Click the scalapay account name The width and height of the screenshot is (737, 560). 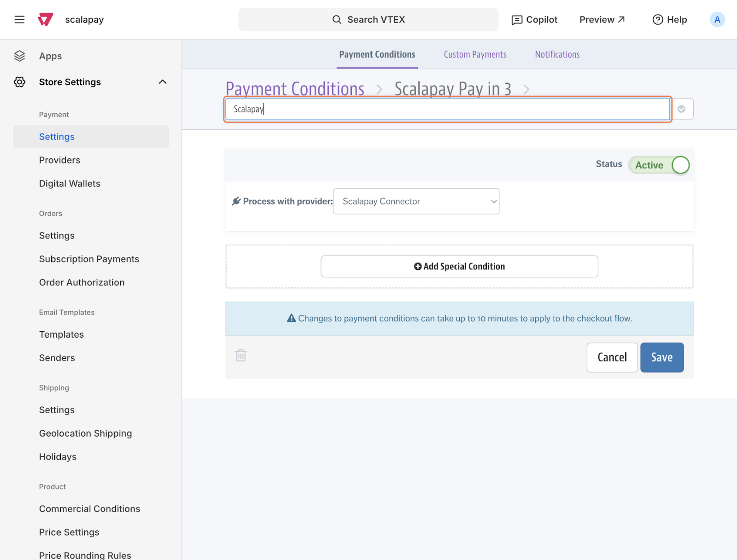click(84, 20)
